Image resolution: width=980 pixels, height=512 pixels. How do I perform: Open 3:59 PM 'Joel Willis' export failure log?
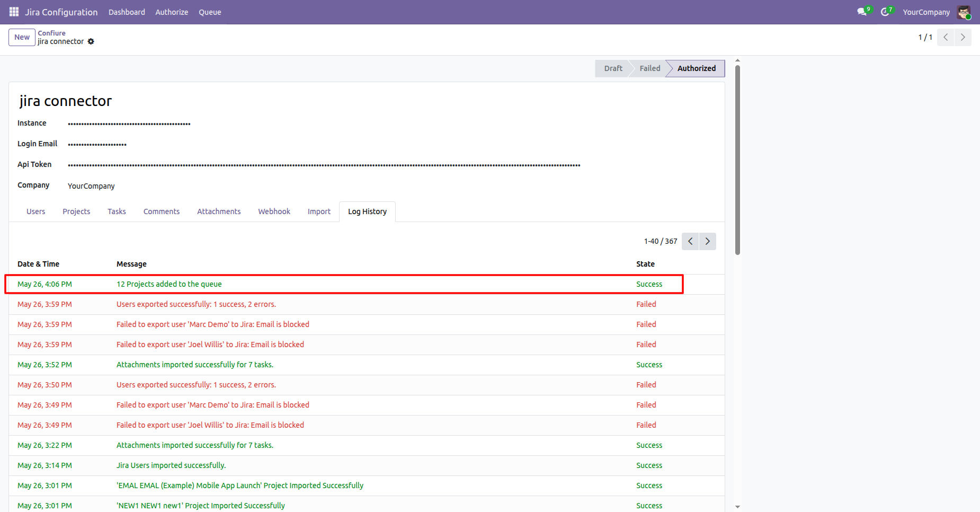[367, 345]
